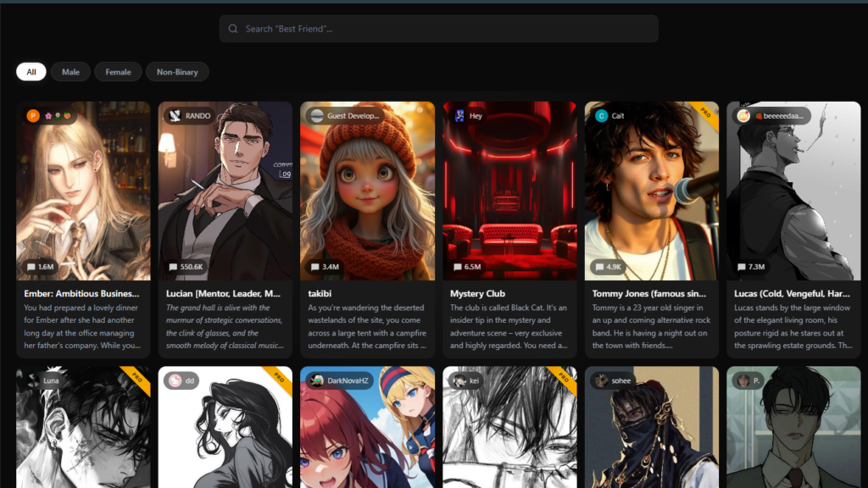
Task: Click the P. creator badge
Action: click(748, 380)
